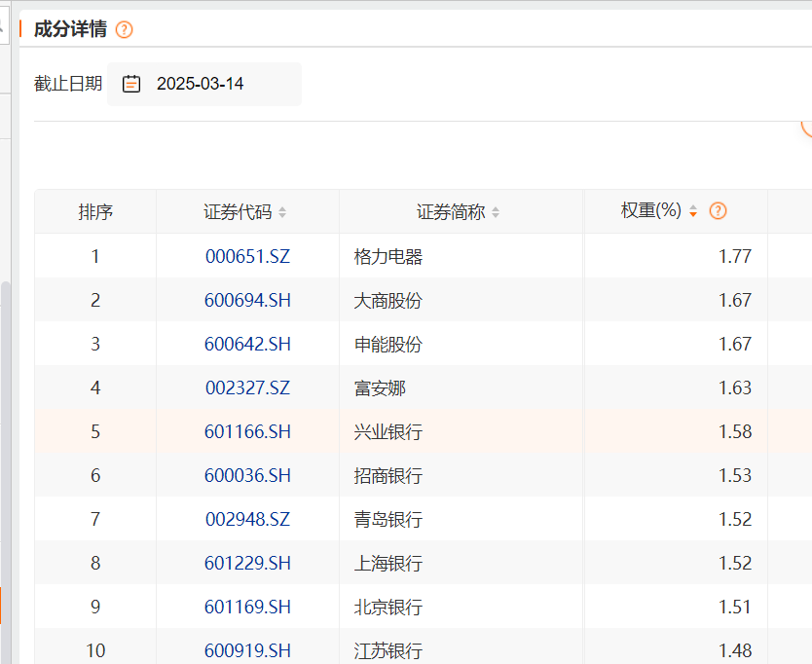Click weight value 1.58 for 兴业银行

735,431
